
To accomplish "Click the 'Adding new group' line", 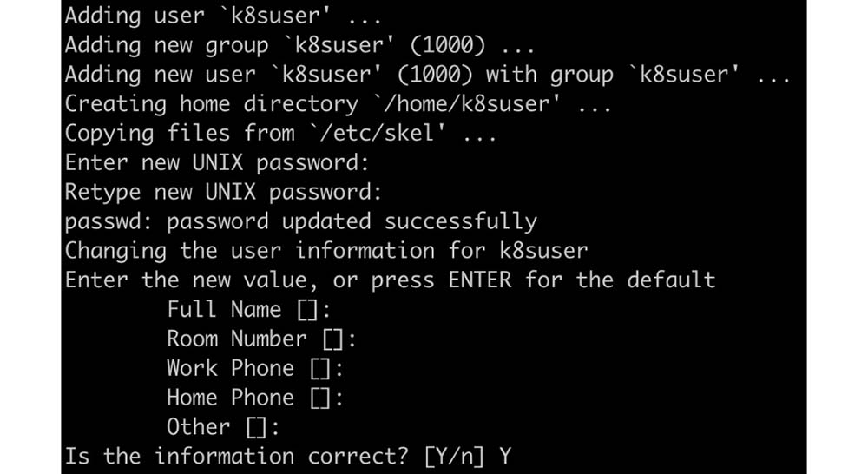I will 300,45.
